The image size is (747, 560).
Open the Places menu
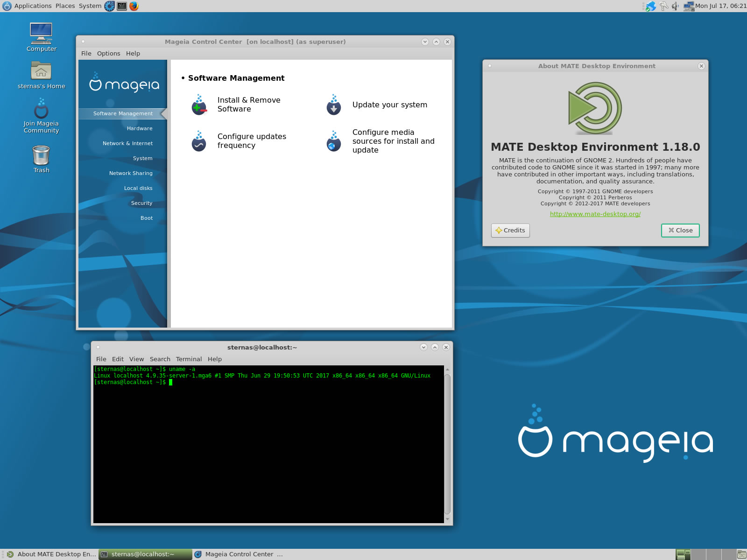click(x=65, y=6)
